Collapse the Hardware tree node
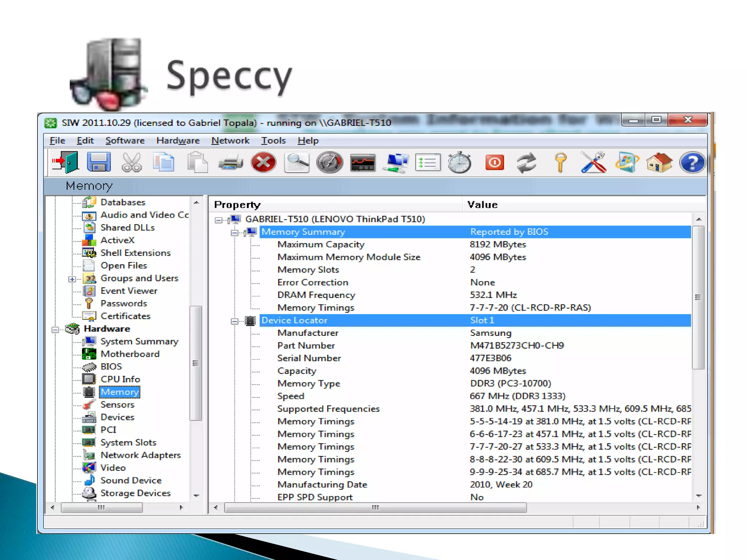The width and height of the screenshot is (747, 560). (x=55, y=329)
